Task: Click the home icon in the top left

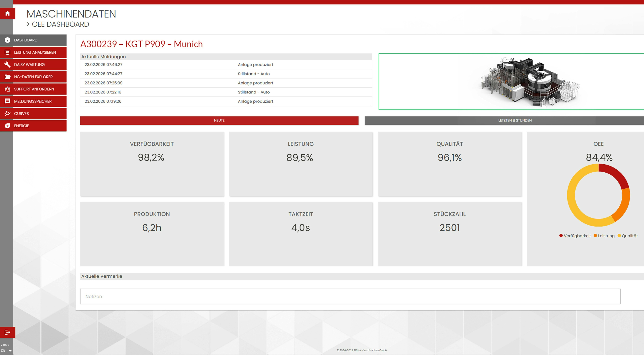Action: click(x=7, y=13)
